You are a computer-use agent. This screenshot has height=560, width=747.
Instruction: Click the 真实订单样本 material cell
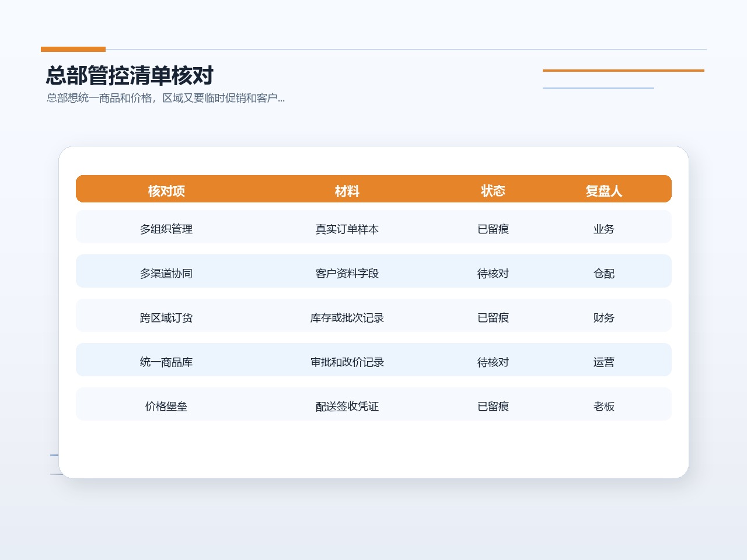(347, 229)
